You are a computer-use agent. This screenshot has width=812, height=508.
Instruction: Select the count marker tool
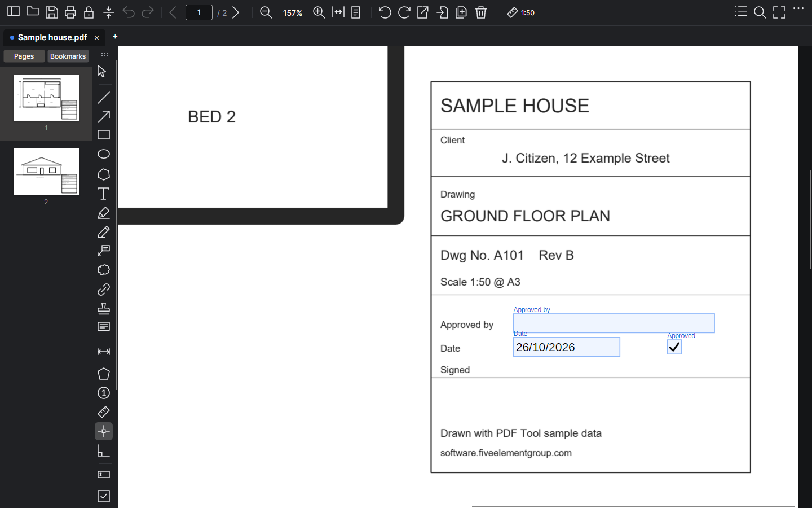104,393
